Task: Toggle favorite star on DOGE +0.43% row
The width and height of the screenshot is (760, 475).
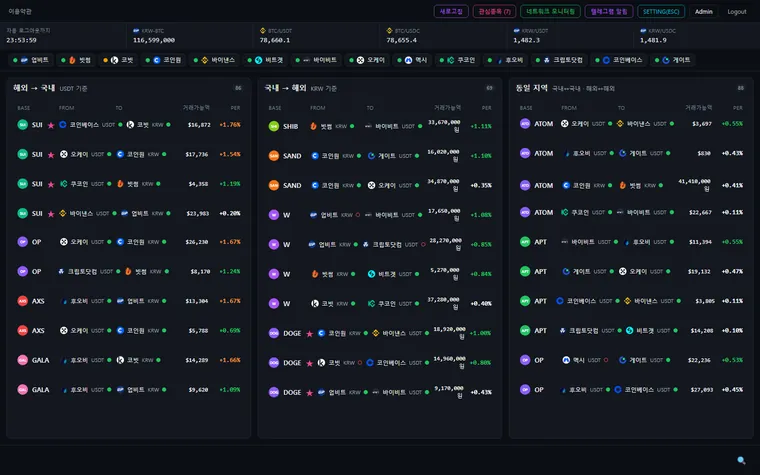Action: [x=310, y=393]
